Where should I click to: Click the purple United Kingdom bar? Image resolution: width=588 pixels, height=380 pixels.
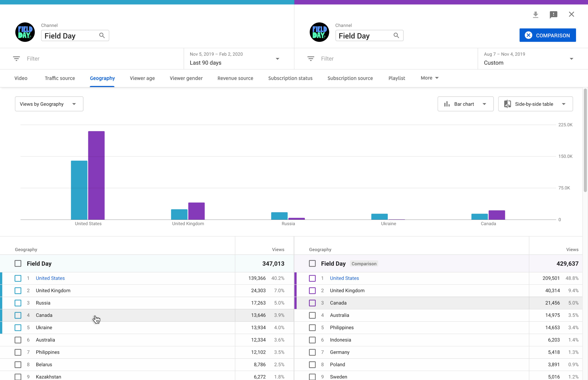196,211
